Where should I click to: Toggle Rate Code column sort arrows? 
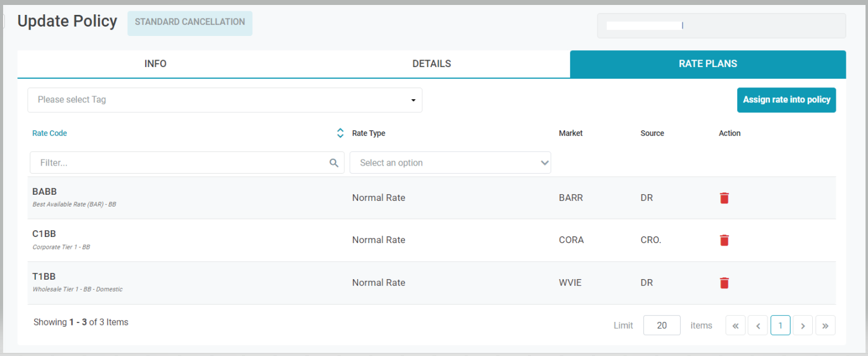[x=340, y=133]
